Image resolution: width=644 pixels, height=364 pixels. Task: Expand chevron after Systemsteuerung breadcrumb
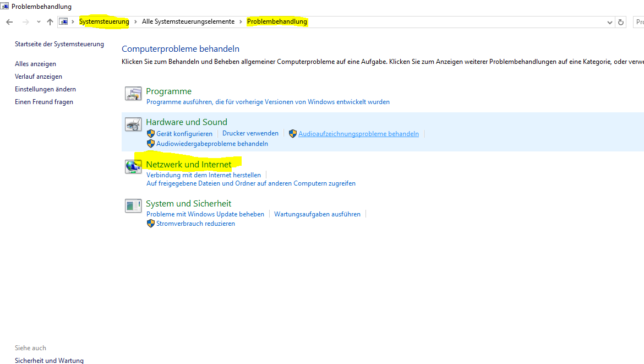point(135,22)
